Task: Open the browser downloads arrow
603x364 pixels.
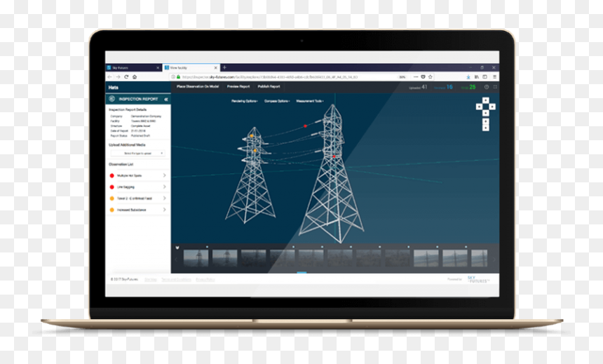Action: (x=468, y=77)
